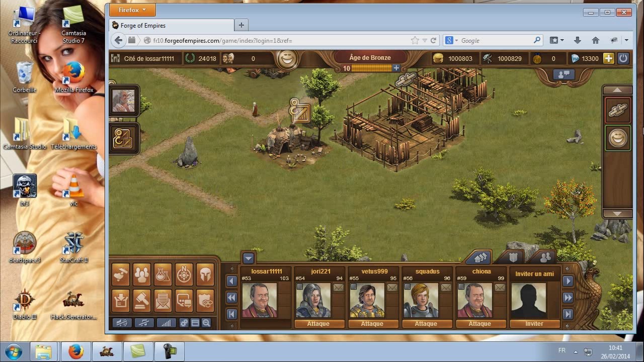
Task: Click the Inviter button
Action: point(534,324)
